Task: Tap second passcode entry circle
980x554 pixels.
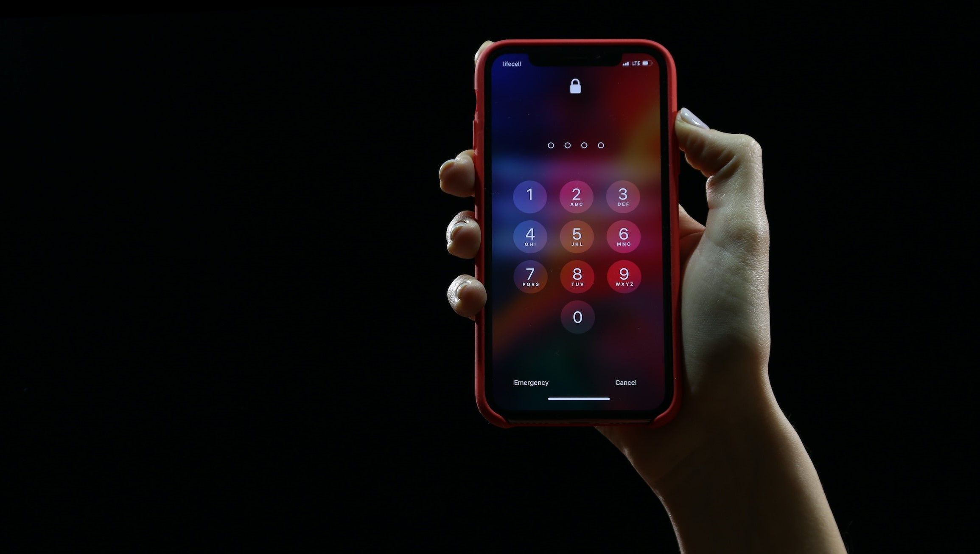Action: [568, 145]
